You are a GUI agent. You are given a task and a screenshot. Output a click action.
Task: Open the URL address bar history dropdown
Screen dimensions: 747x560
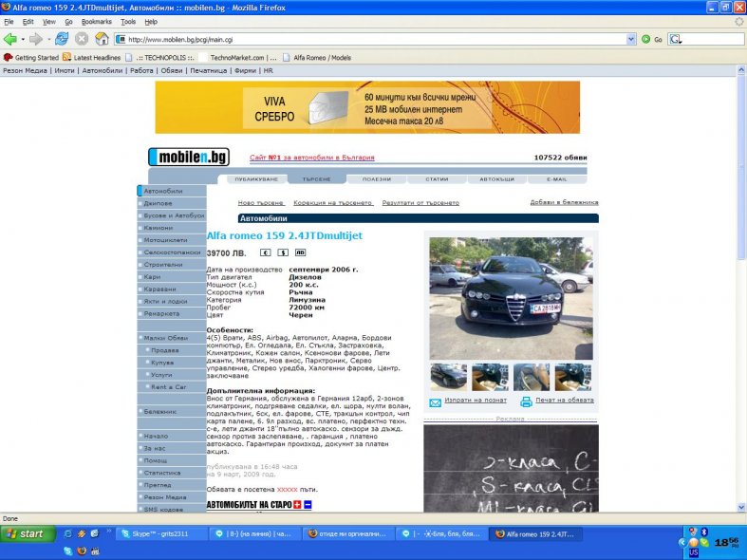631,39
